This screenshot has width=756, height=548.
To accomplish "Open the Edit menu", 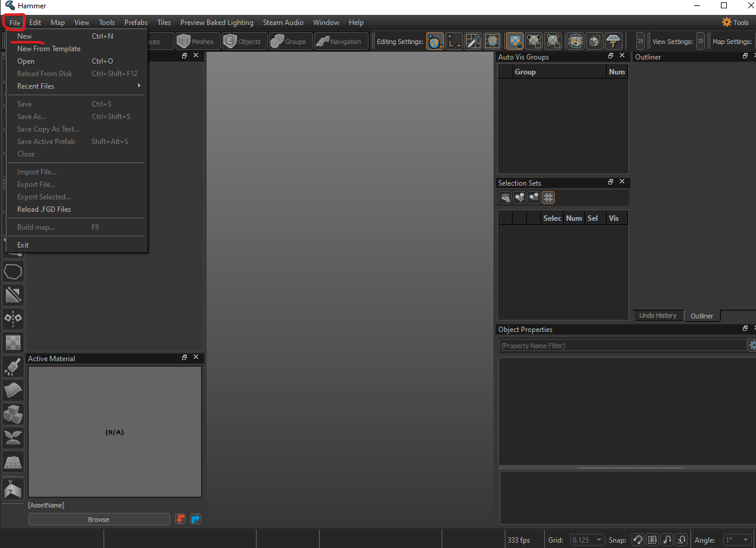I will (35, 23).
